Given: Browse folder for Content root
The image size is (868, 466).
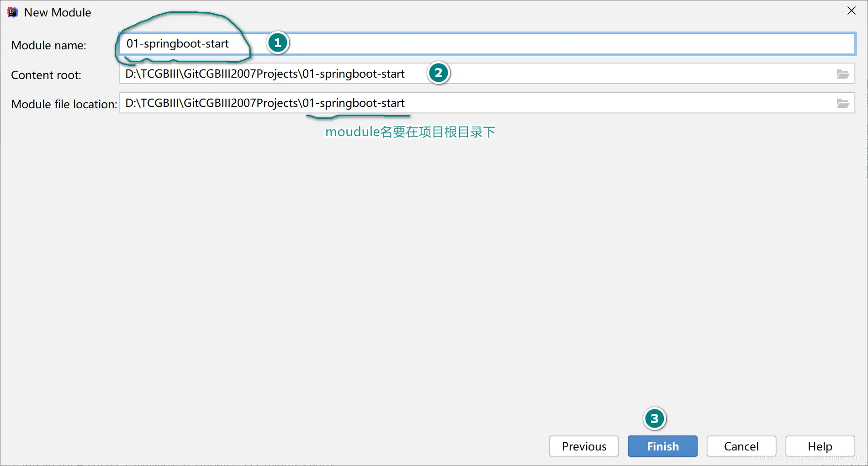Looking at the screenshot, I should point(843,74).
